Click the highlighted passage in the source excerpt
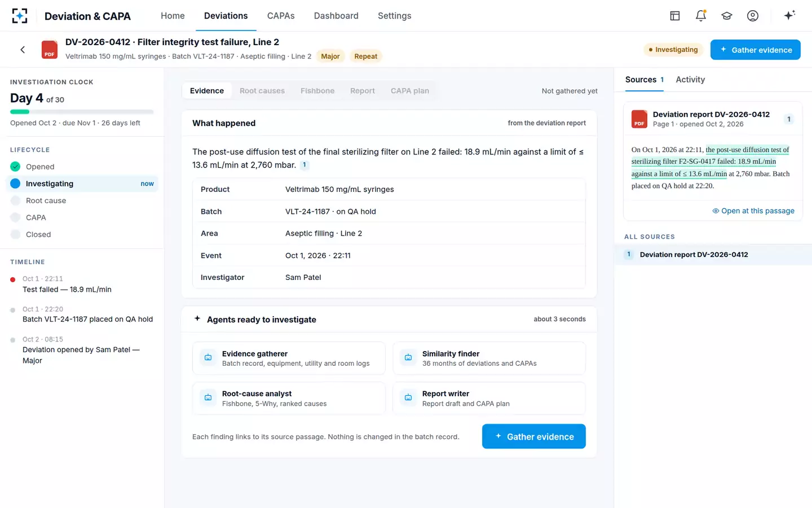 pos(710,161)
